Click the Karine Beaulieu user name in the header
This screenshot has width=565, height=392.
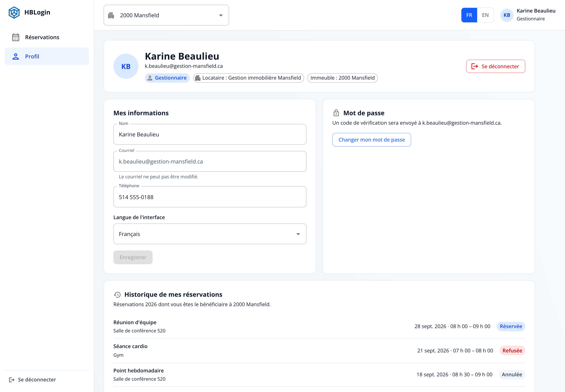(536, 11)
